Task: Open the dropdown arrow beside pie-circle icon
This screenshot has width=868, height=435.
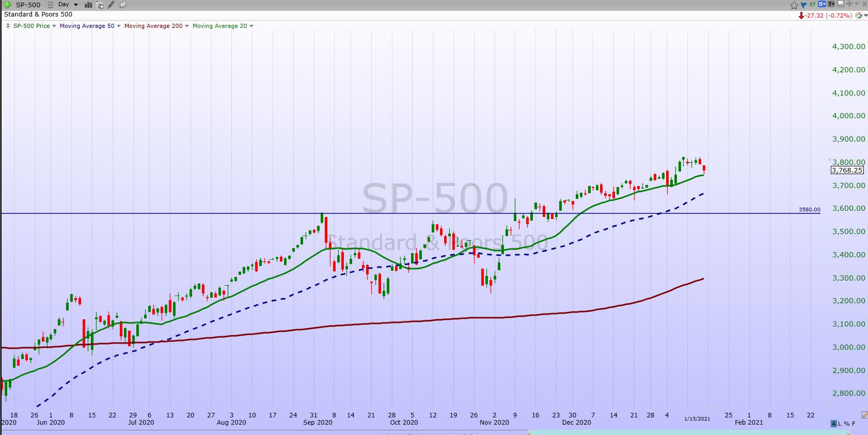Action: (865, 15)
